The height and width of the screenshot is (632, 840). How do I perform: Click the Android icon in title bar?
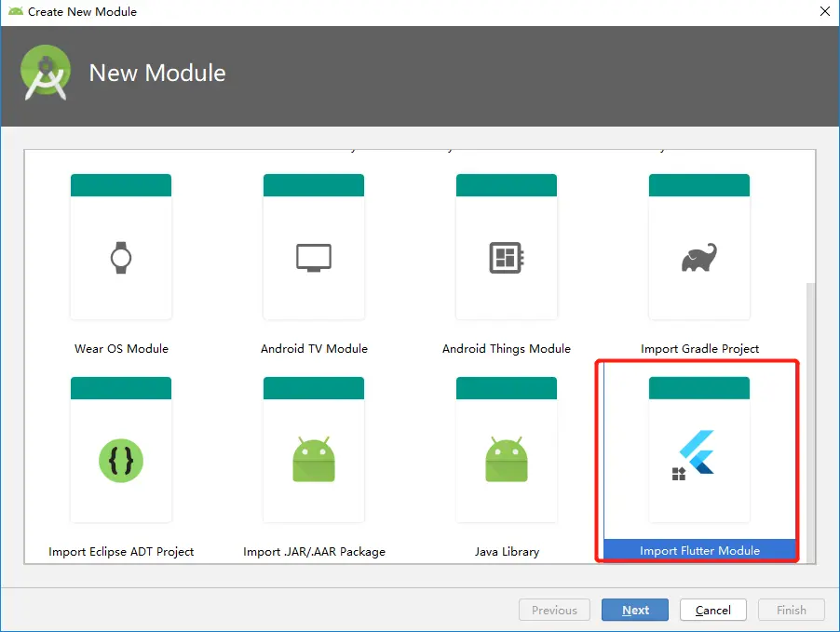[16, 11]
